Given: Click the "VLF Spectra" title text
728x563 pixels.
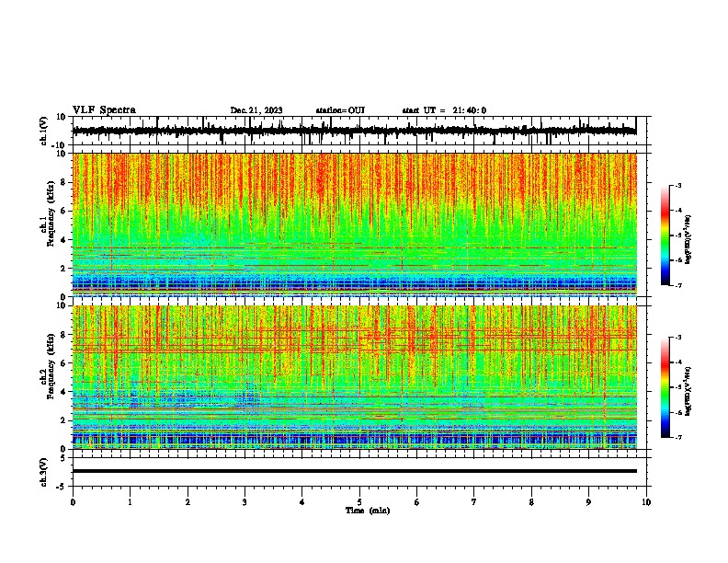Looking at the screenshot, I should click(x=104, y=110).
